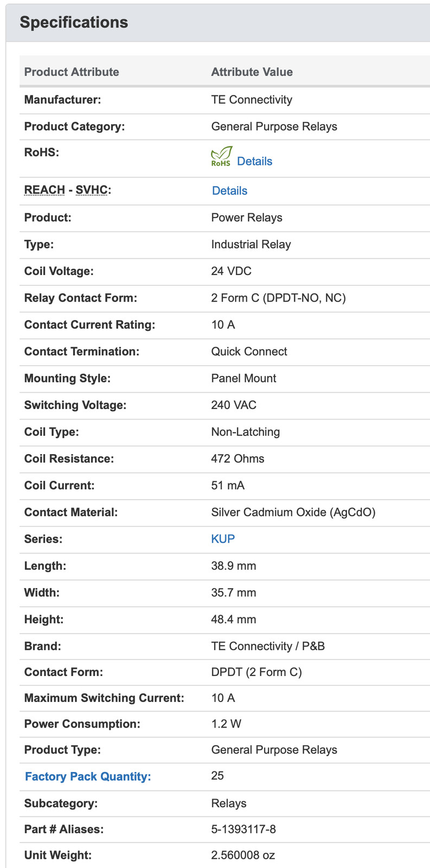Click the TE Connectivity / P&B brand value
430x868 pixels.
coord(268,646)
